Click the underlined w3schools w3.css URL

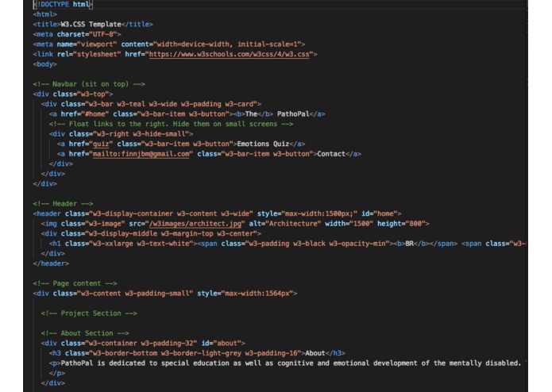pyautogui.click(x=230, y=54)
